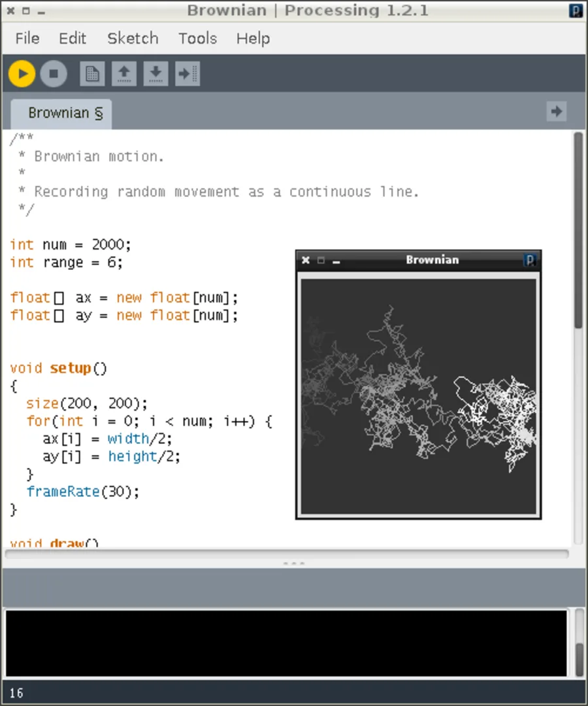588x706 pixels.
Task: Open the Help menu
Action: coord(253,39)
